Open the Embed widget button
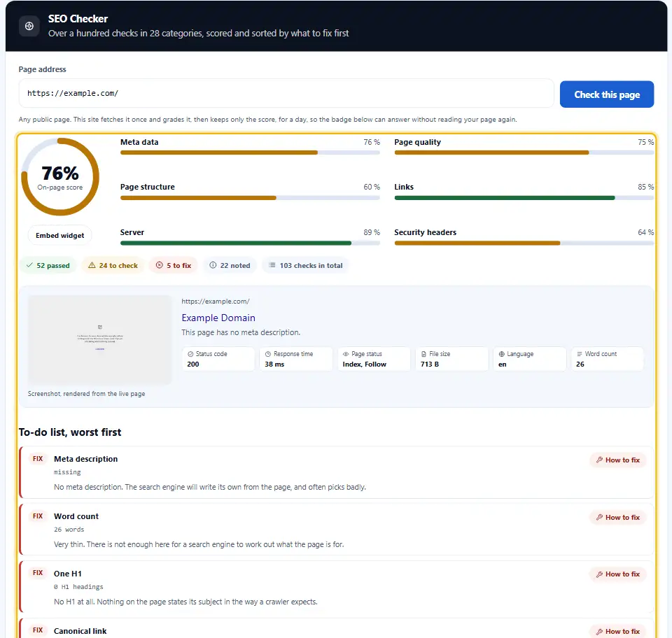The image size is (672, 638). tap(60, 236)
